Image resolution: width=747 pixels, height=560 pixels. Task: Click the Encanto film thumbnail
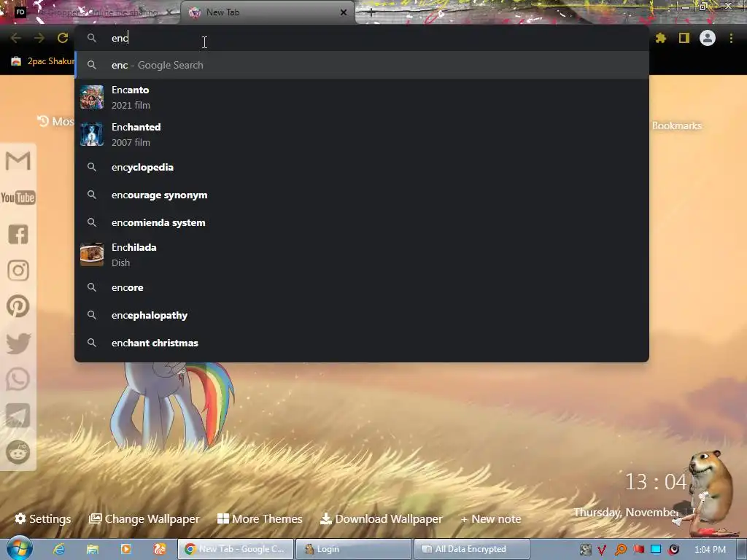pos(92,97)
